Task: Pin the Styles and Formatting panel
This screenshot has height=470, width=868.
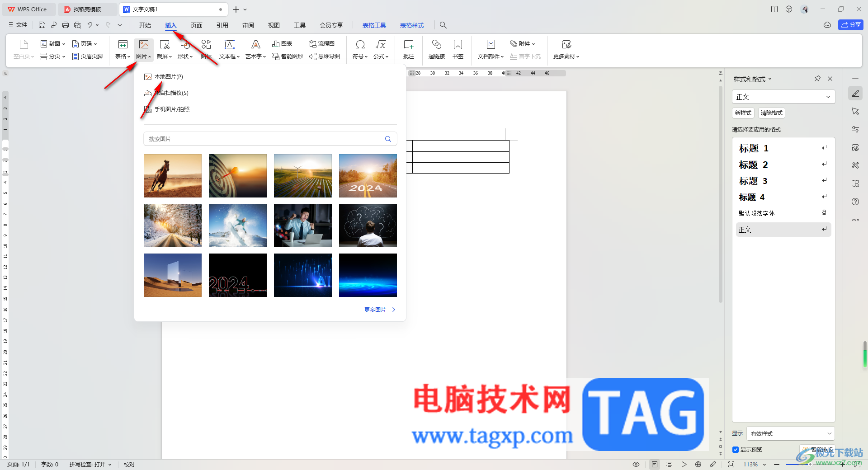Action: 817,79
